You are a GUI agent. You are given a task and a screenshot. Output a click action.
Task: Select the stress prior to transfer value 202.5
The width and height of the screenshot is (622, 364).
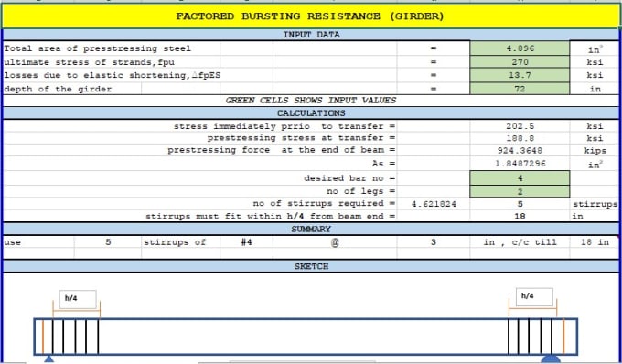pos(520,126)
